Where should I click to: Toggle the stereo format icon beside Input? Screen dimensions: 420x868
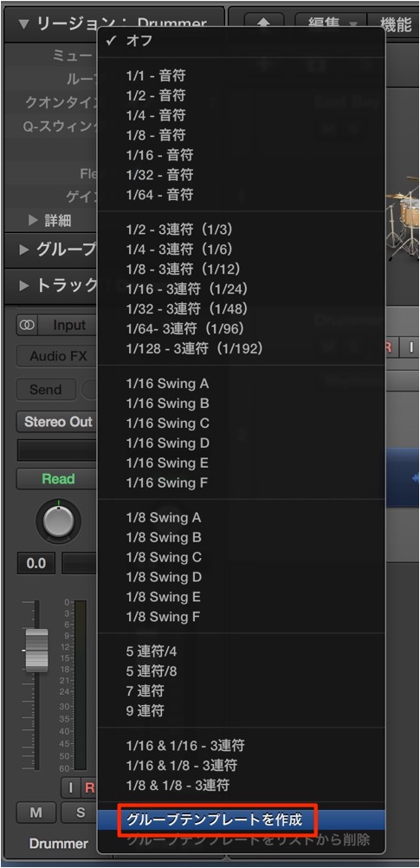pos(26,326)
